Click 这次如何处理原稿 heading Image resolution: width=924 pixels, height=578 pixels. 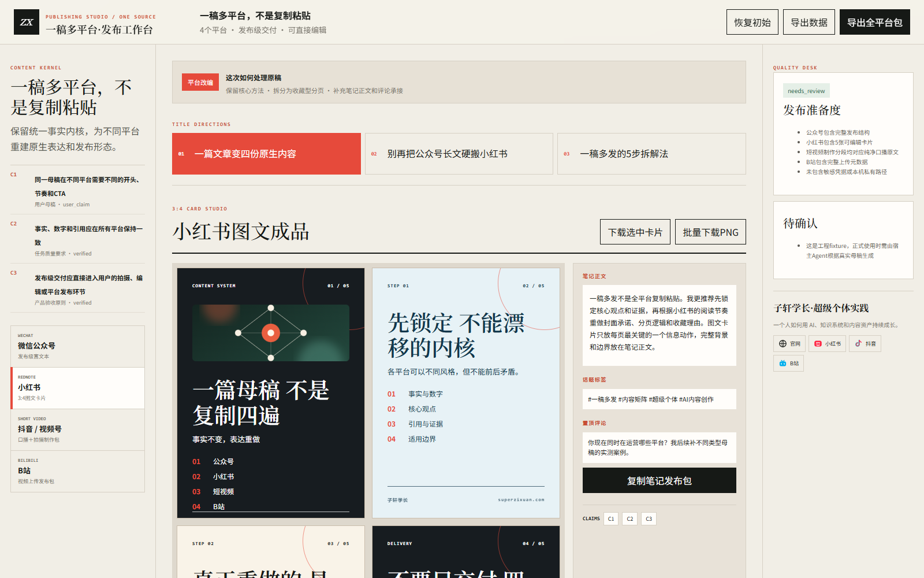click(254, 77)
